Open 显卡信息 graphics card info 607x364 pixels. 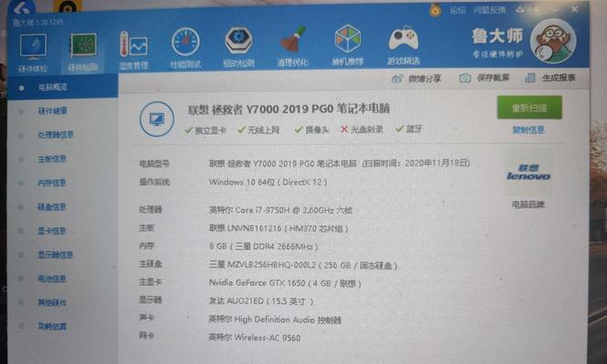tap(52, 231)
